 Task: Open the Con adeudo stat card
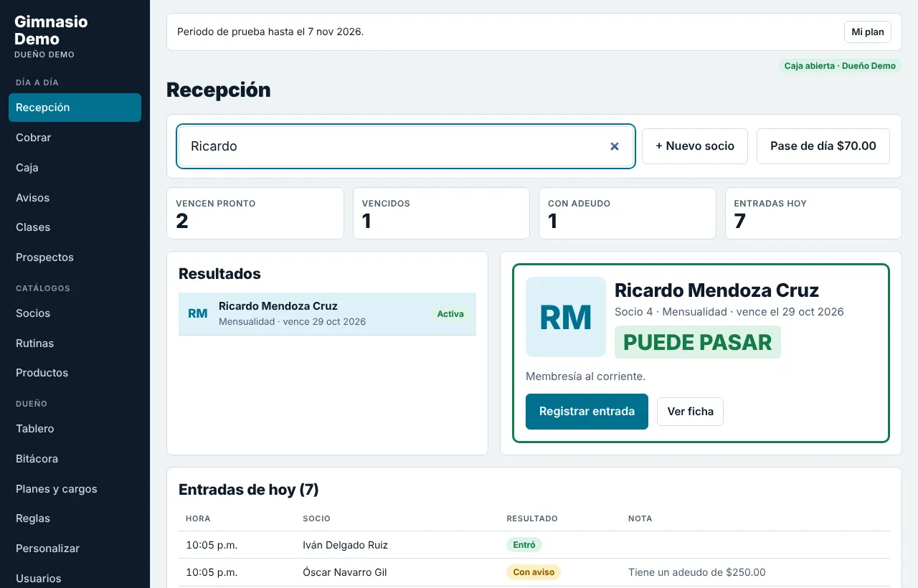[628, 214]
